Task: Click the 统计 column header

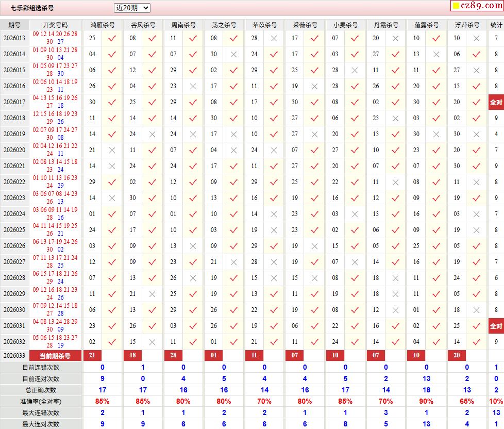Action: (496, 25)
